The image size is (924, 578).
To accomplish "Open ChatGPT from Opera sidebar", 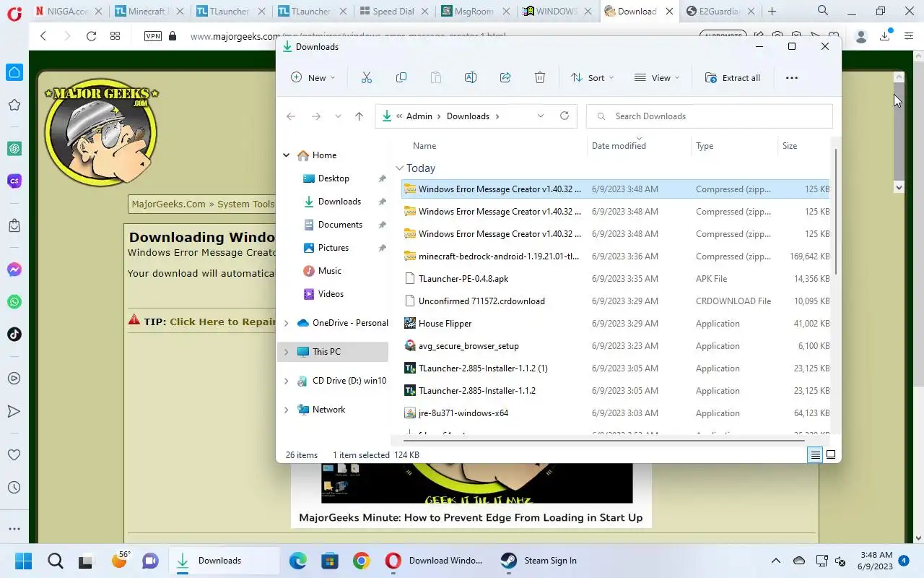I will pos(14,148).
